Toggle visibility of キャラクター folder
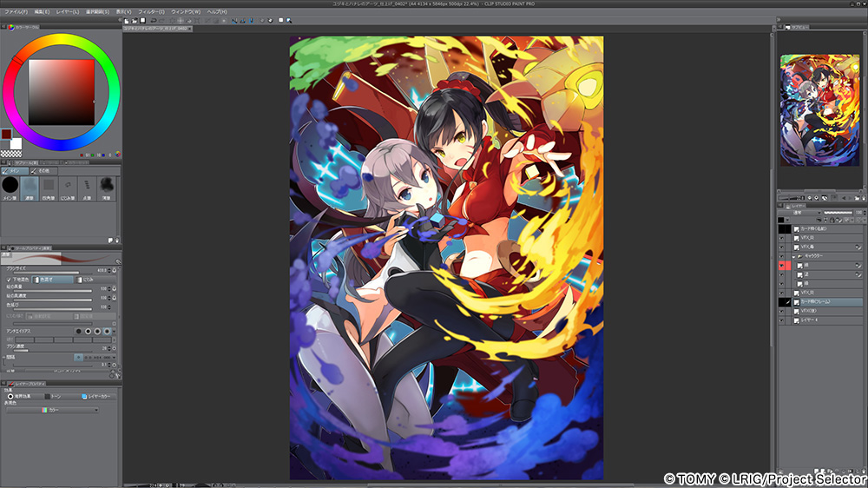This screenshot has width=868, height=488. 782,256
